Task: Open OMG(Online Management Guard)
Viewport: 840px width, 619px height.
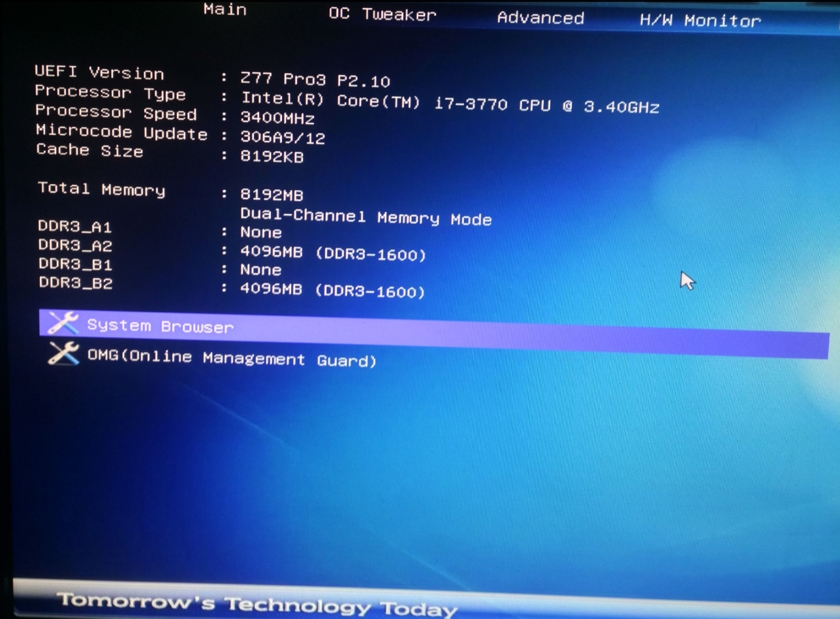Action: pyautogui.click(x=232, y=358)
